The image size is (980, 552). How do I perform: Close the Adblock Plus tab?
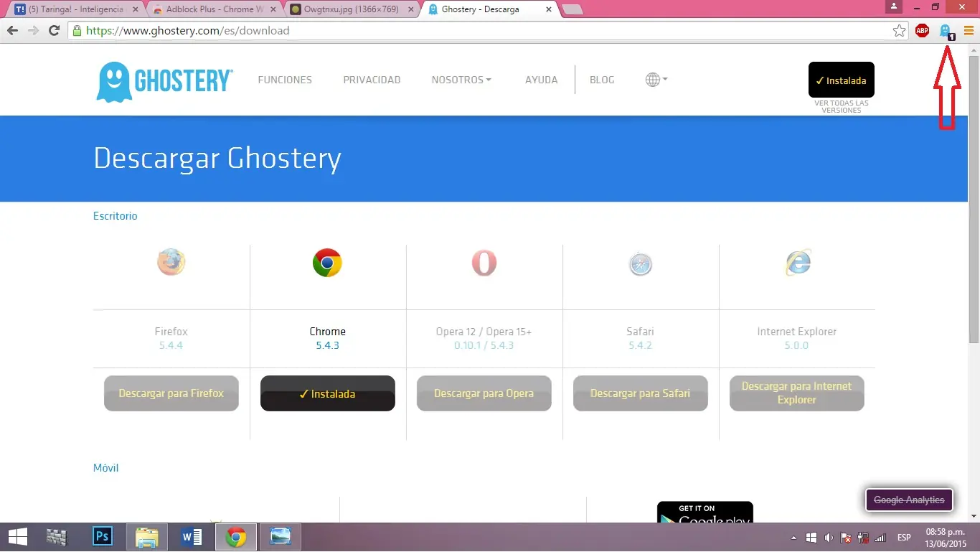click(273, 9)
